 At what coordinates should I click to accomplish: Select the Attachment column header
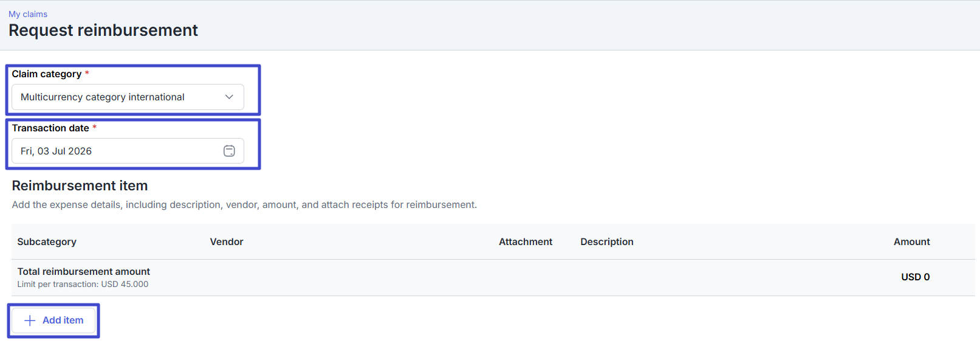coord(526,241)
